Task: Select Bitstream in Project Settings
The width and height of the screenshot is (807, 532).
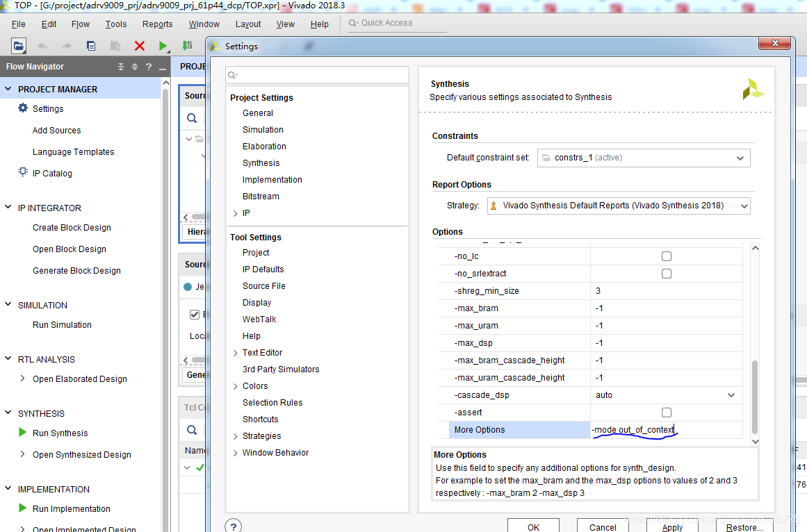Action: point(261,197)
